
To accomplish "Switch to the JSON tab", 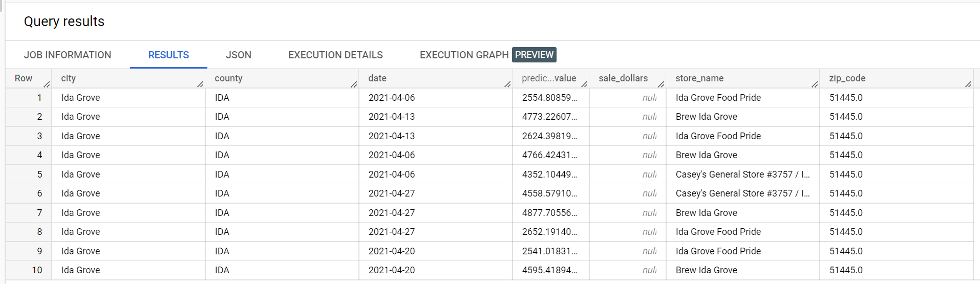I will (x=239, y=55).
